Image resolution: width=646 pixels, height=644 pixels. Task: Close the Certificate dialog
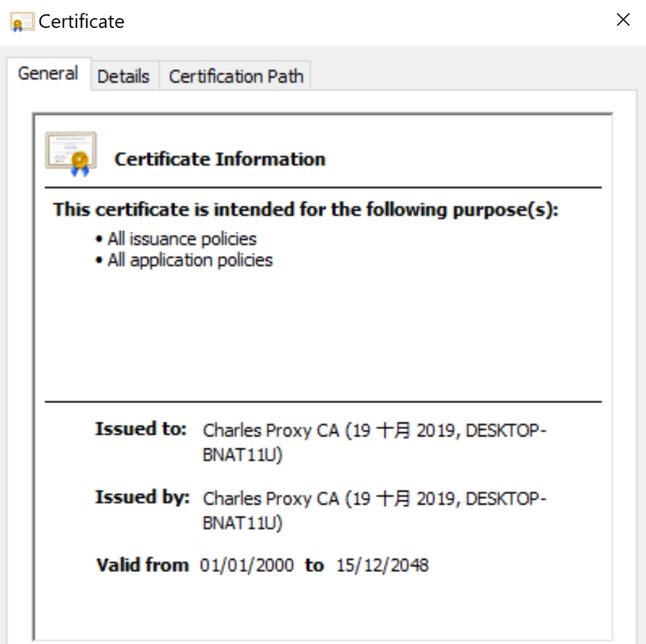pyautogui.click(x=623, y=19)
